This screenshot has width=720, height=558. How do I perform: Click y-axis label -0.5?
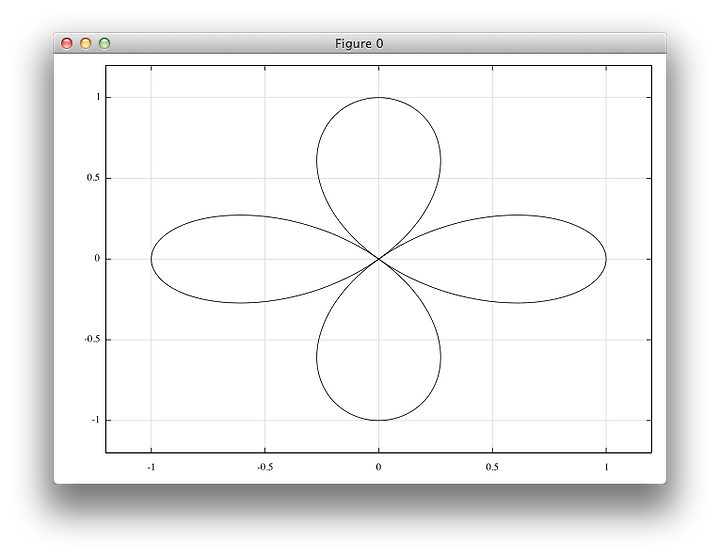pyautogui.click(x=92, y=339)
